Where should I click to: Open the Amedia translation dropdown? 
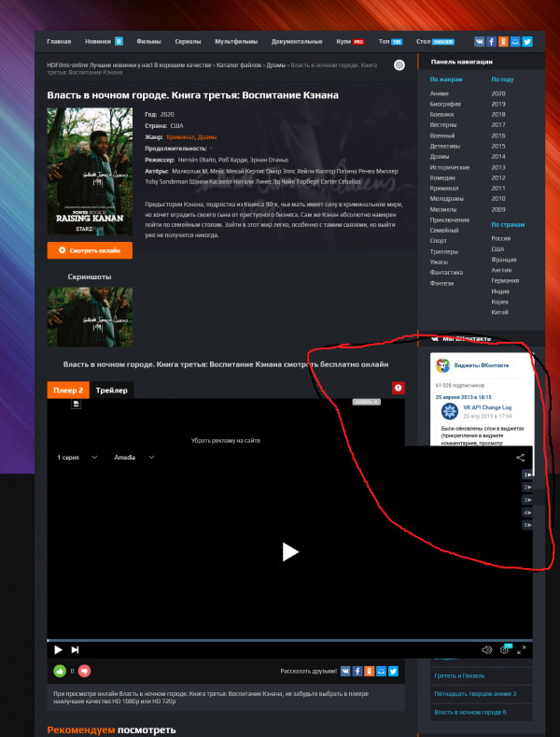click(134, 458)
